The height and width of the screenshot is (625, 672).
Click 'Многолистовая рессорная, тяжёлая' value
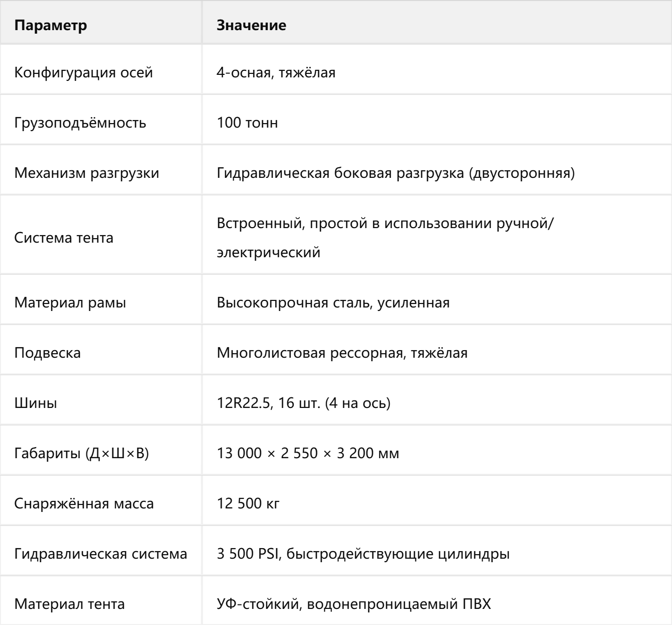coord(342,353)
